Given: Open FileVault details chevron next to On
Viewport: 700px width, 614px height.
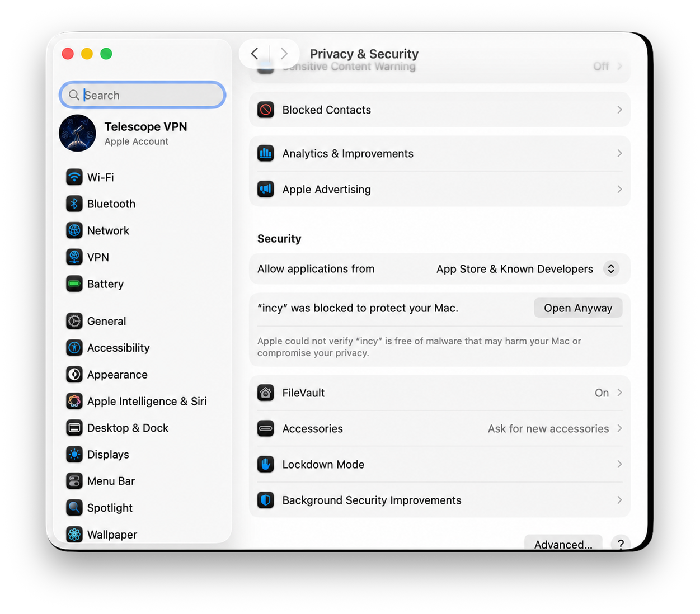Looking at the screenshot, I should pos(619,393).
